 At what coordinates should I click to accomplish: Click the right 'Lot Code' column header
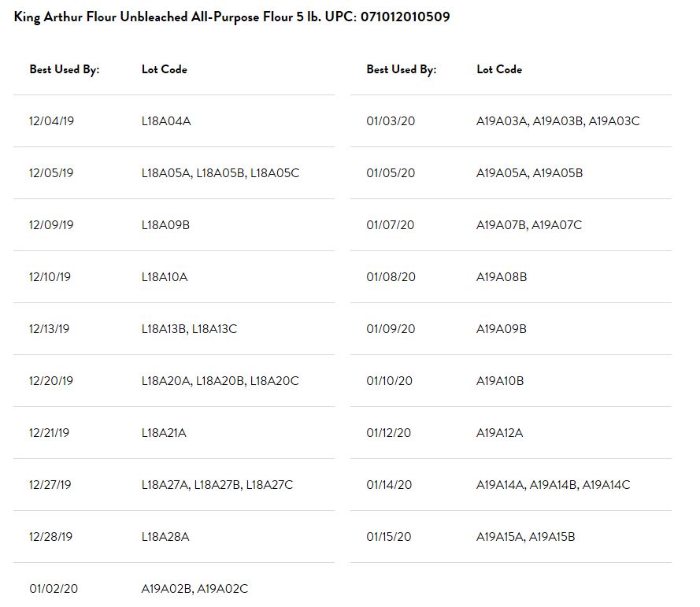coord(499,69)
